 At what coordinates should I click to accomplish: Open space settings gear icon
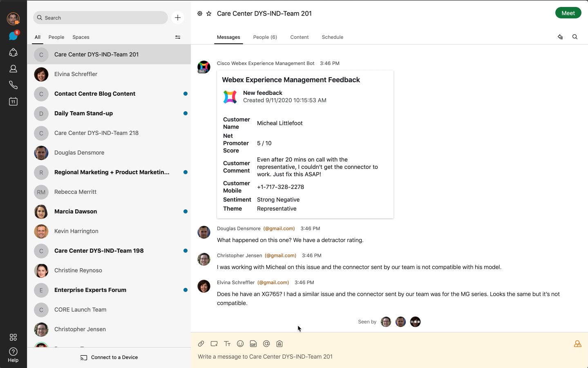pyautogui.click(x=200, y=13)
